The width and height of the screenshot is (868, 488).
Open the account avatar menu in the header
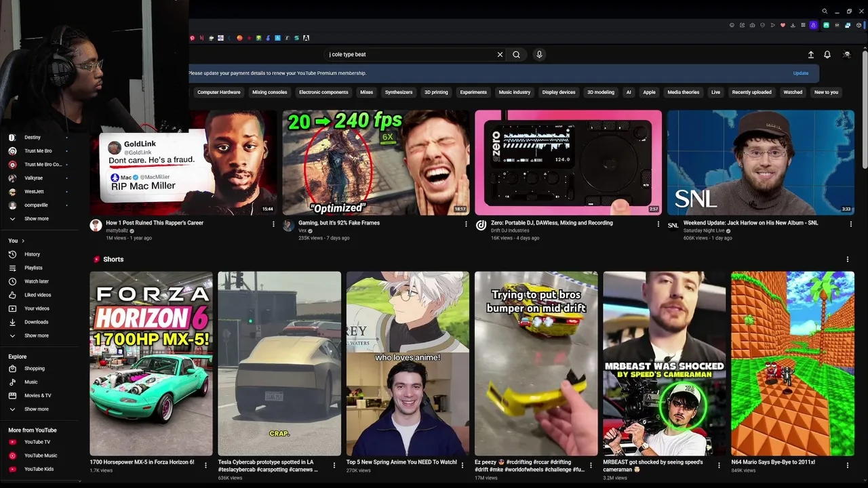point(846,54)
